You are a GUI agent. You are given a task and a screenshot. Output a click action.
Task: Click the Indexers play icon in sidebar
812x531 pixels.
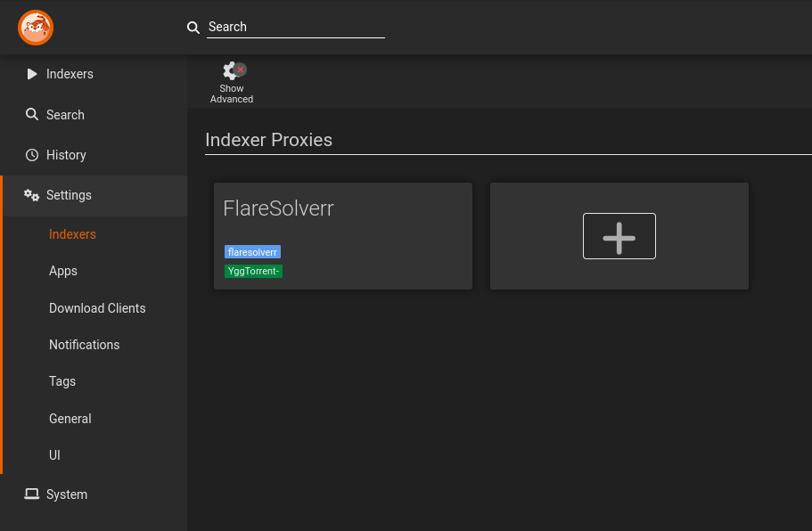[x=32, y=74]
